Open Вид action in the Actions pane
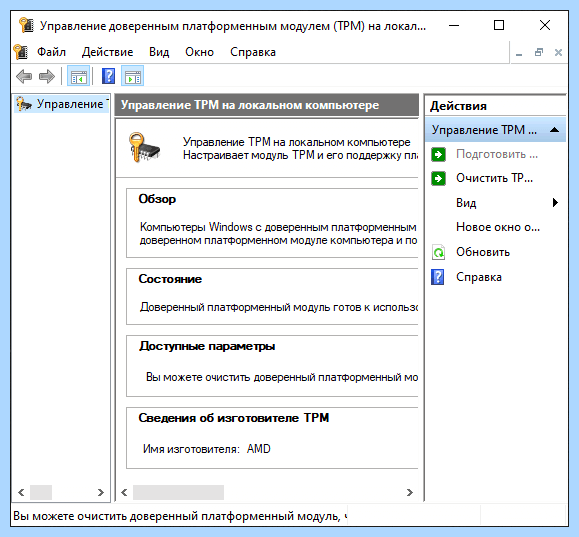The image size is (579, 537). click(x=466, y=203)
